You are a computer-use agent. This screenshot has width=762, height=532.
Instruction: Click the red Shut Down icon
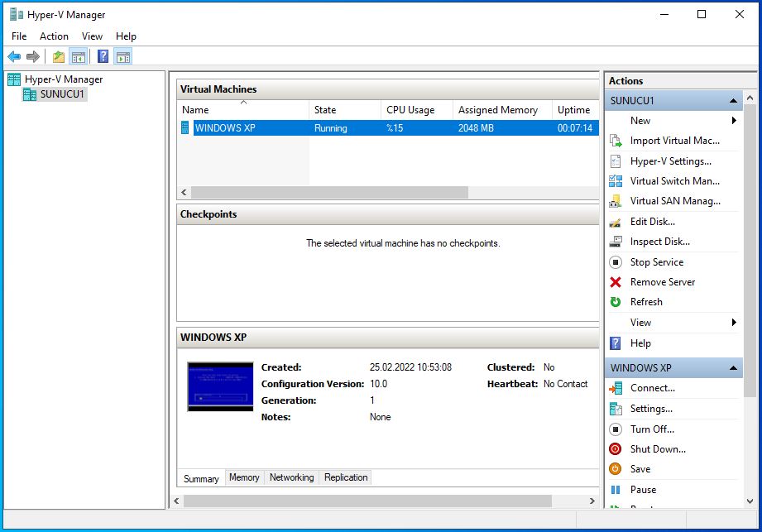[616, 449]
